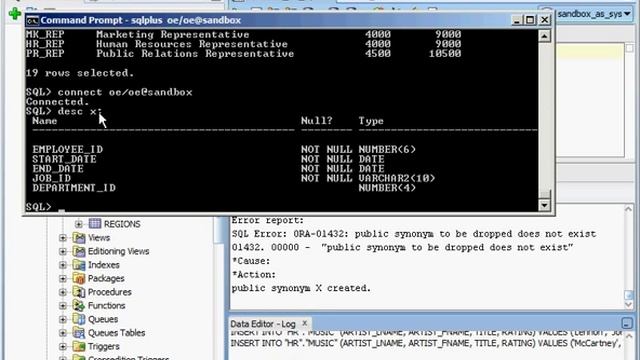
Task: Expand the Triggers node
Action: 63,347
